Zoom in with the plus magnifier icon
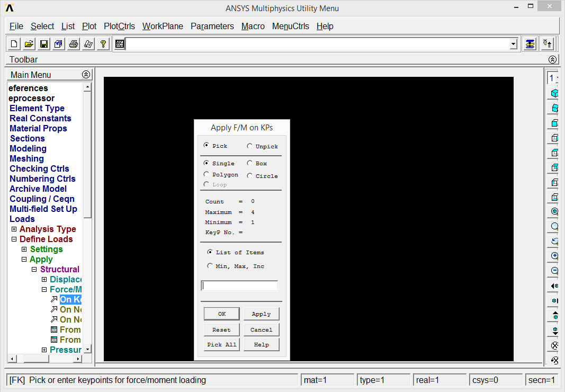 pyautogui.click(x=554, y=256)
